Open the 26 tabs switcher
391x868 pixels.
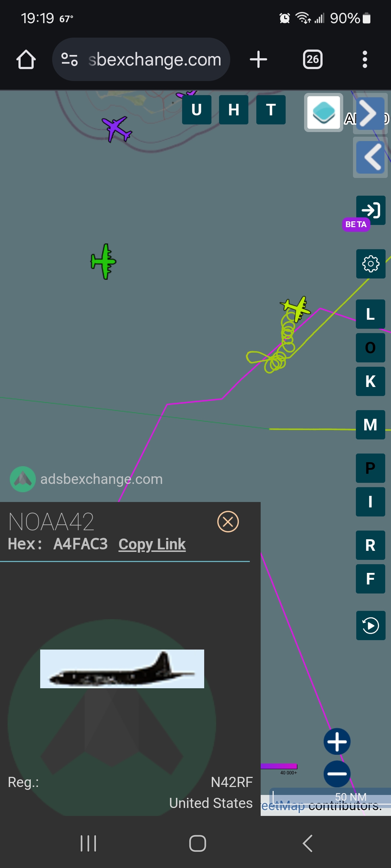point(313,59)
